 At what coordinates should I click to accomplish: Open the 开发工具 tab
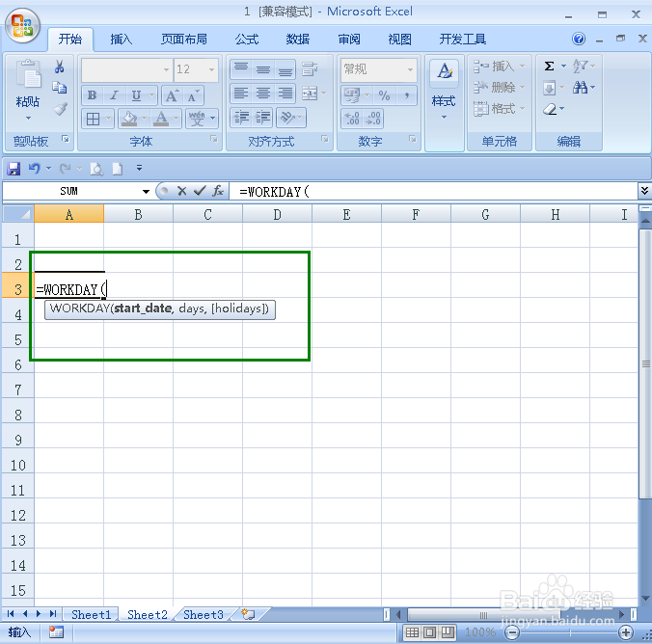[x=462, y=40]
